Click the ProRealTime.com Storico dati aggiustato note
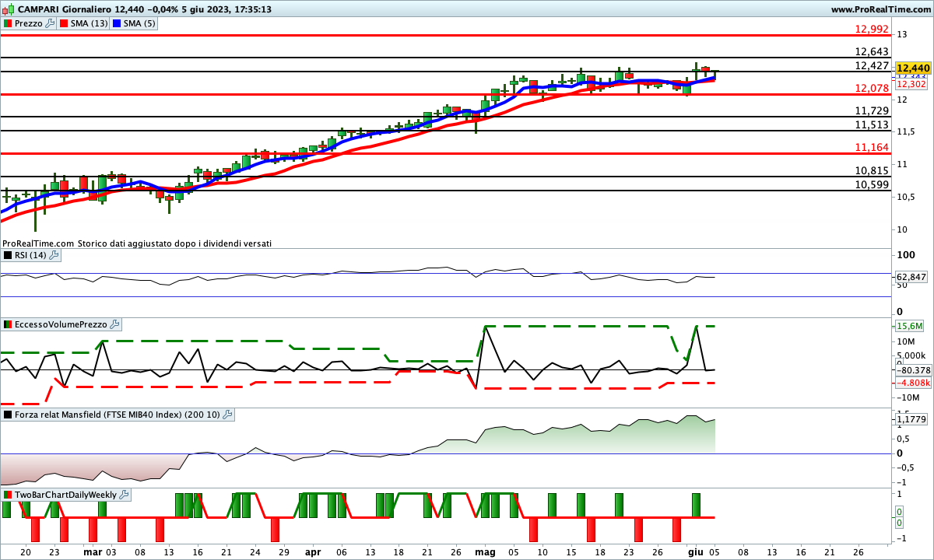This screenshot has height=560, width=934. tap(137, 243)
